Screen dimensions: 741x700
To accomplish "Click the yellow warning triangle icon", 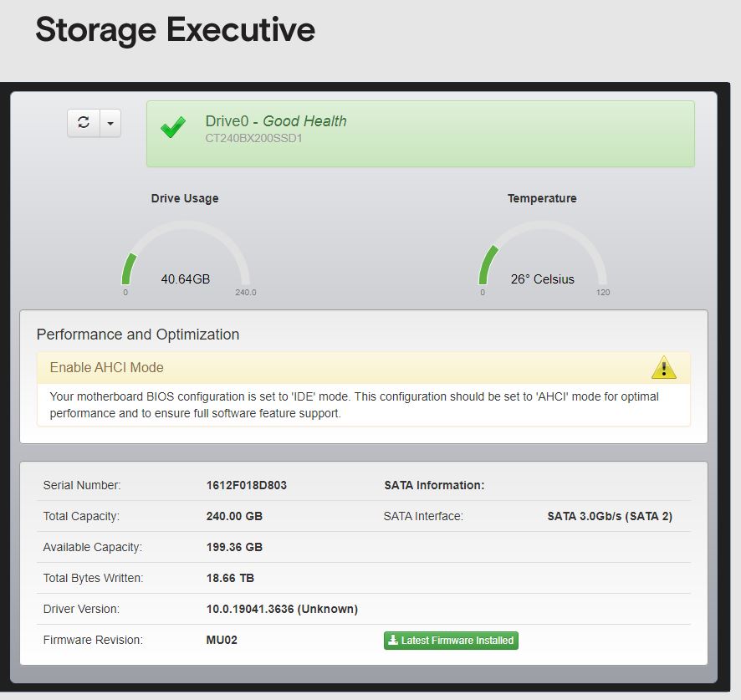I will tap(663, 367).
